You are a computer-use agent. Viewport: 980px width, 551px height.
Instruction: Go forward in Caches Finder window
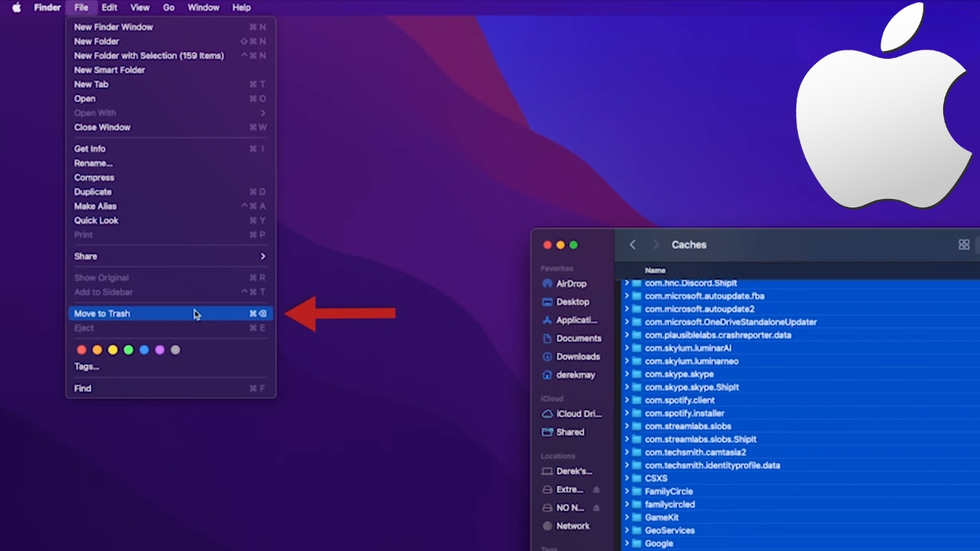pyautogui.click(x=655, y=245)
